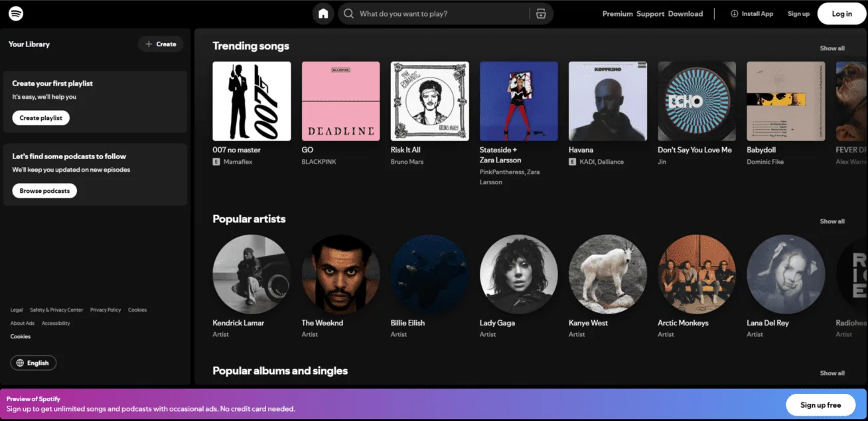868x421 pixels.
Task: Click the KADI, Dalliance artist text
Action: tap(602, 162)
